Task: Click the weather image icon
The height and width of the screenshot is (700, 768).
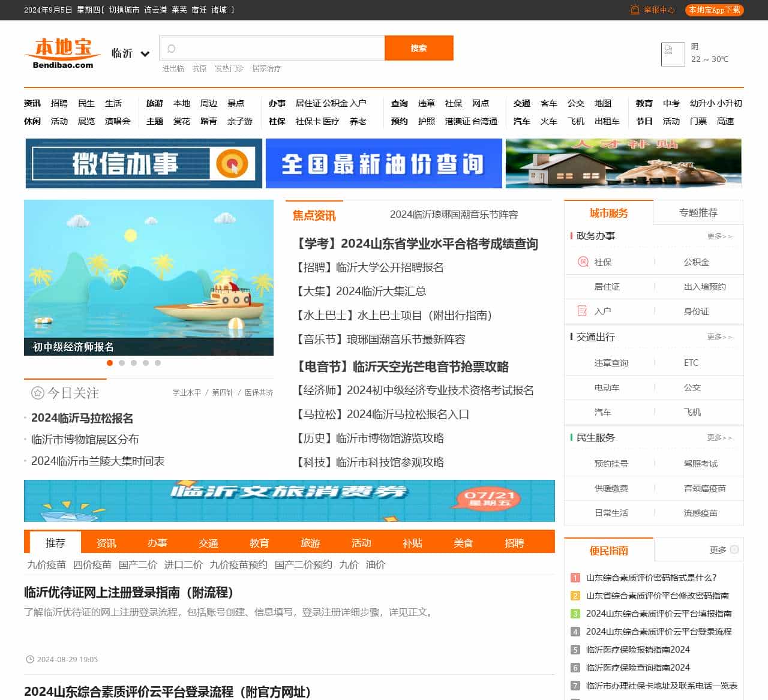Action: 673,54
